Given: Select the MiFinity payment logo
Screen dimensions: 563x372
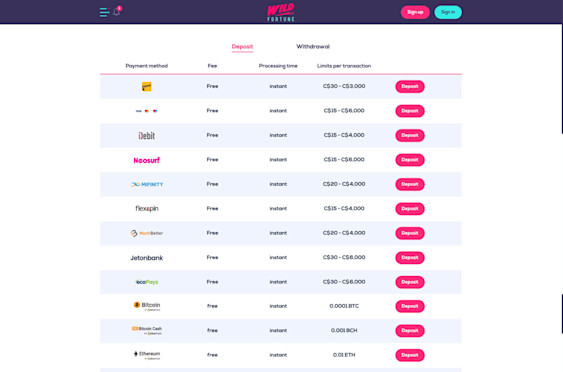Looking at the screenshot, I should (x=146, y=184).
